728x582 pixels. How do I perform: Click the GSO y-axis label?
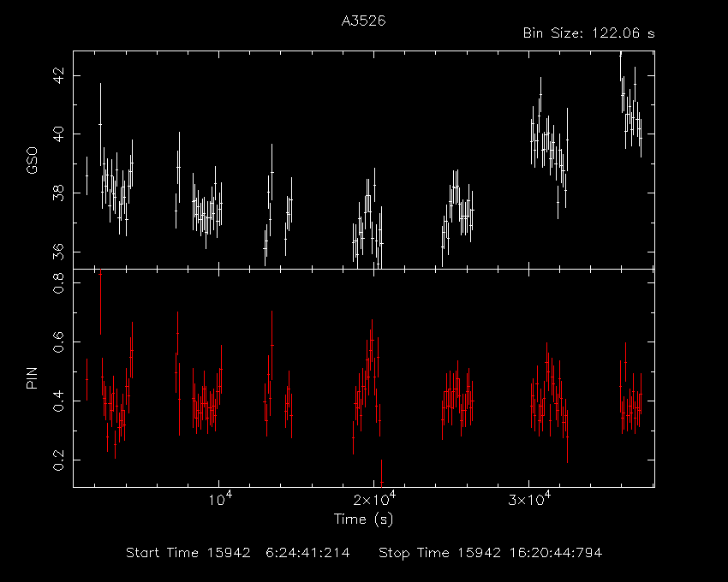tap(32, 160)
